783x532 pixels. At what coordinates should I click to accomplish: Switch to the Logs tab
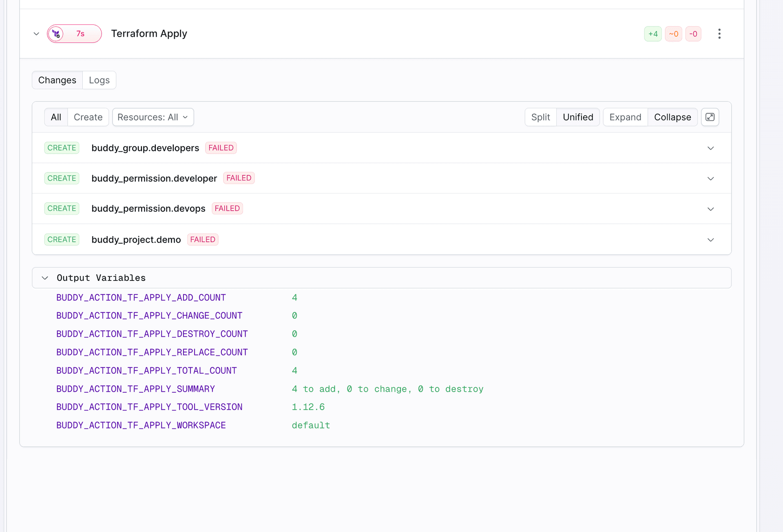(99, 80)
